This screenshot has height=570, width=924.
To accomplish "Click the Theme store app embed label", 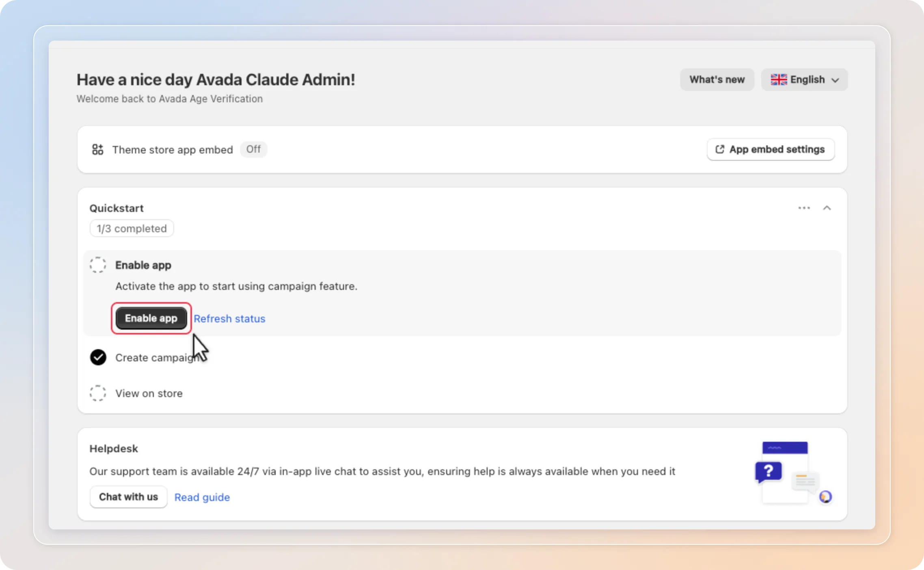I will [173, 150].
